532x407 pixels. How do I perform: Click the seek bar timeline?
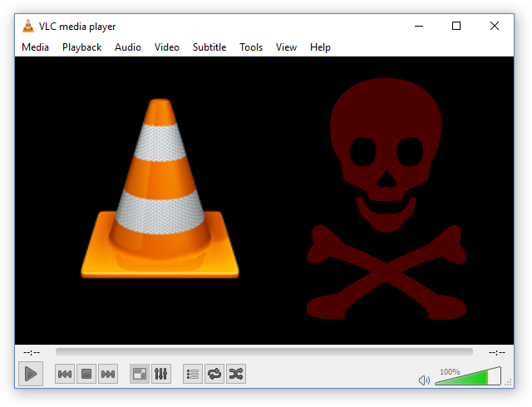(264, 351)
